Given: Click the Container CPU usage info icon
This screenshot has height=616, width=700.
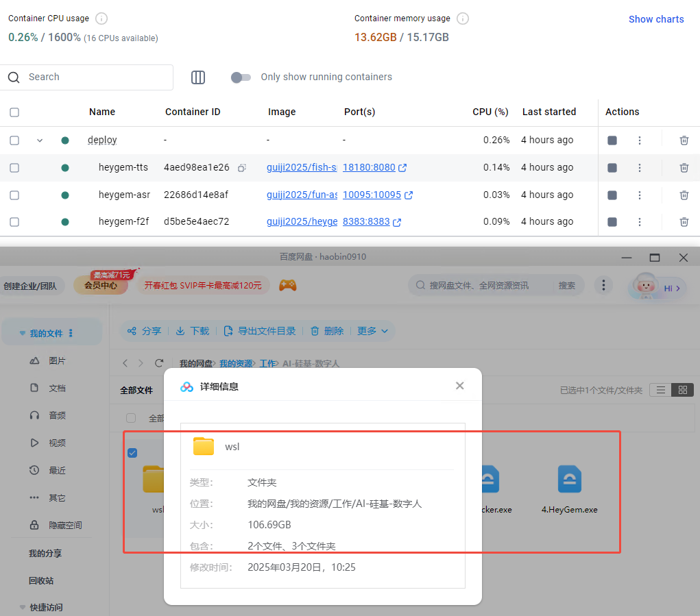Looking at the screenshot, I should pos(101,19).
